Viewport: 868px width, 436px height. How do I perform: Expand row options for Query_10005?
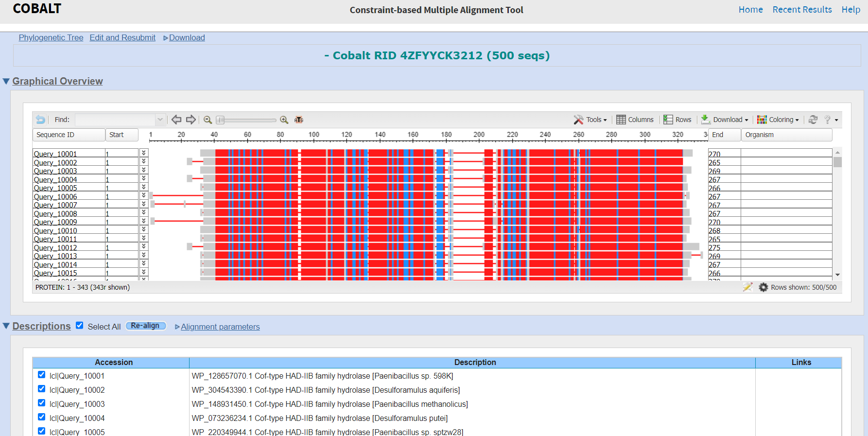[x=144, y=187]
